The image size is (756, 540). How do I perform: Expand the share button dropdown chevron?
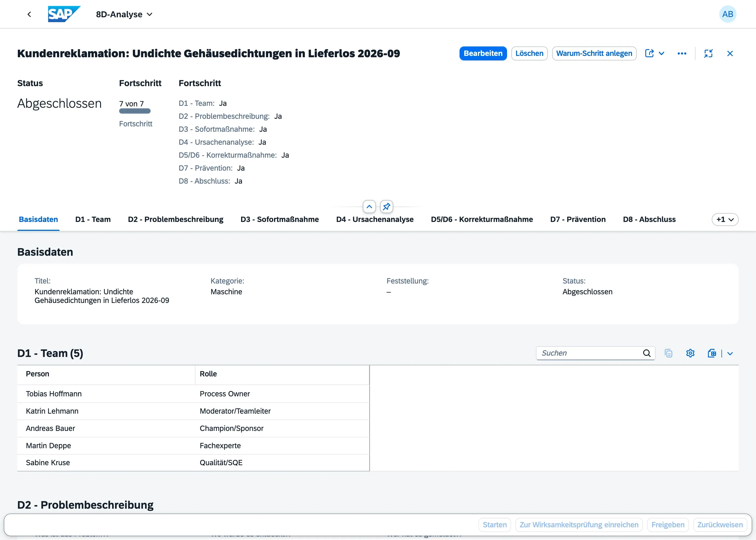[x=661, y=53]
